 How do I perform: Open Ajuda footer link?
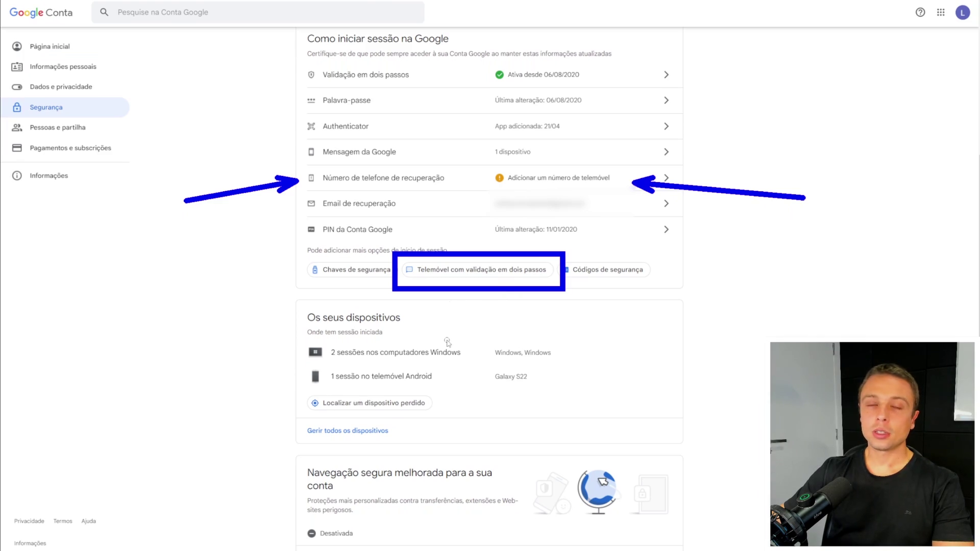(x=89, y=521)
